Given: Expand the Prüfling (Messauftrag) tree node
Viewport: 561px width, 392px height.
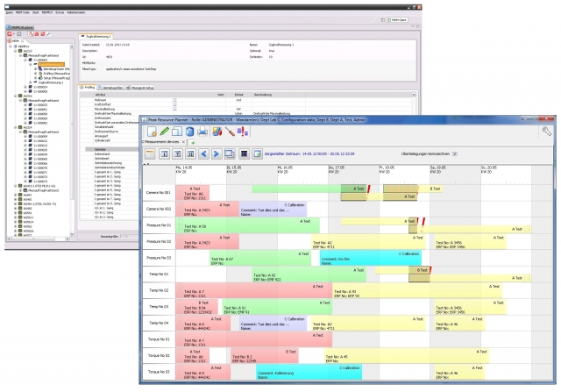Looking at the screenshot, I should 35,74.
